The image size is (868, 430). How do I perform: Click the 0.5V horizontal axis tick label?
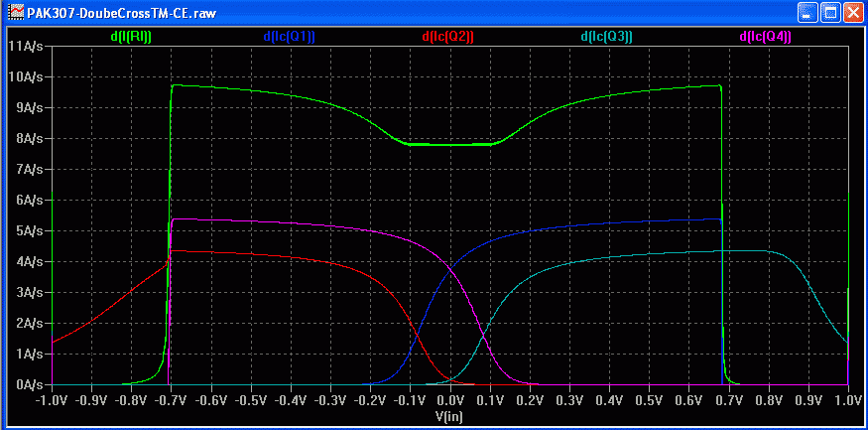(650, 400)
